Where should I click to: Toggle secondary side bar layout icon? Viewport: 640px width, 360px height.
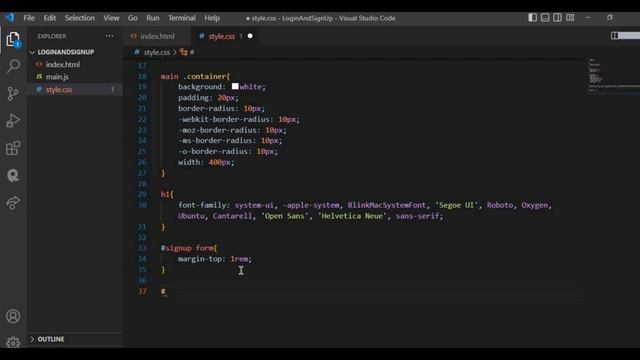click(x=557, y=18)
